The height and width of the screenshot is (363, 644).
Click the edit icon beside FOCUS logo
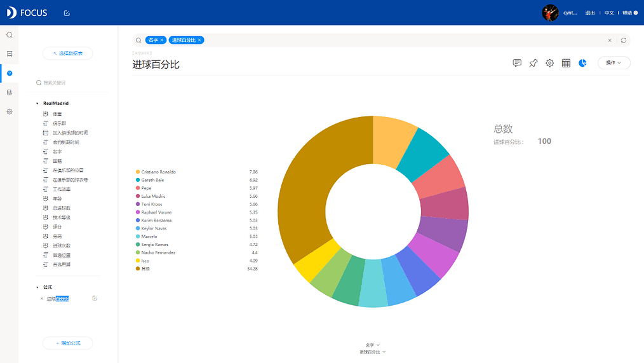point(67,13)
